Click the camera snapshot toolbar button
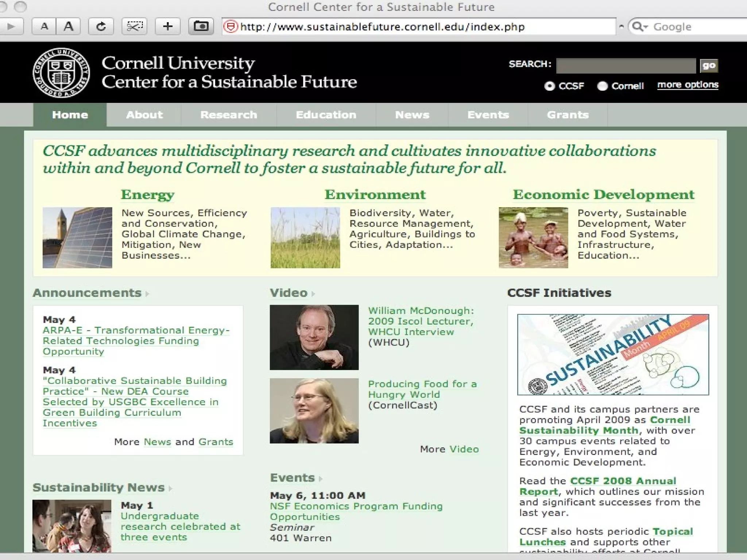The height and width of the screenshot is (560, 747). pyautogui.click(x=201, y=27)
